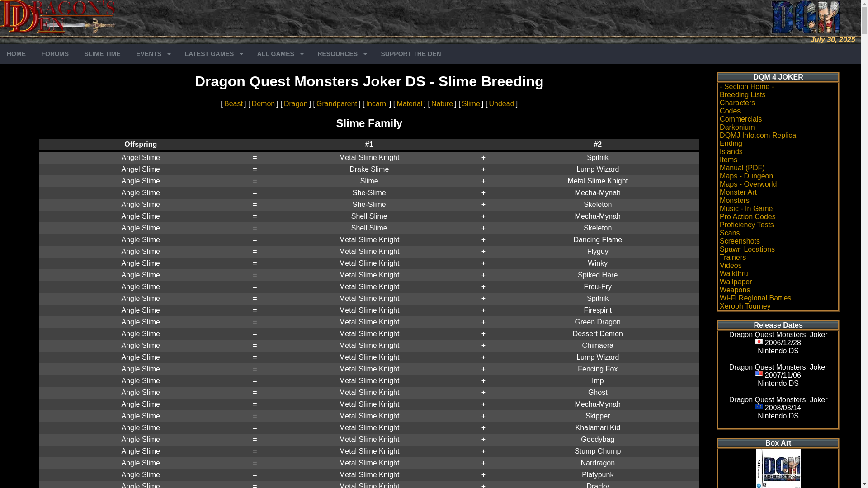This screenshot has height=488, width=868.
Task: Open the Characters sidebar link
Action: 737,103
